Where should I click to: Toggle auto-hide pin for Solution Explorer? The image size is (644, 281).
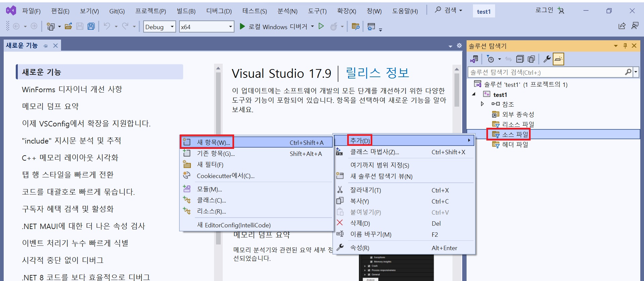(625, 46)
